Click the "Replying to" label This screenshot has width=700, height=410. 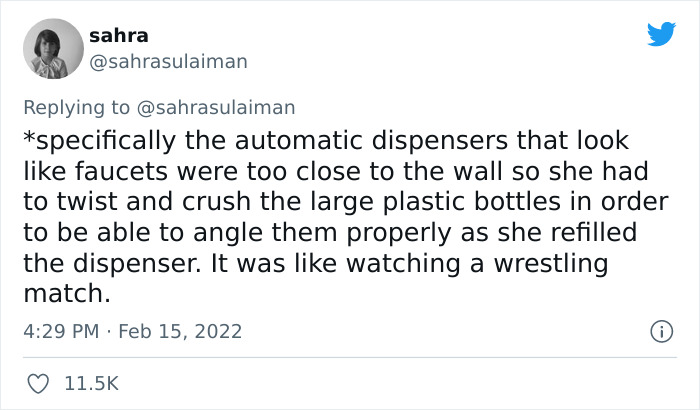click(x=76, y=108)
